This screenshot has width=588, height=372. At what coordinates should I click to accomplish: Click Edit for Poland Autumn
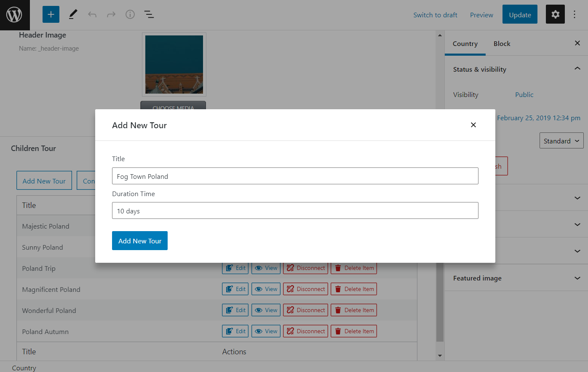(x=235, y=331)
